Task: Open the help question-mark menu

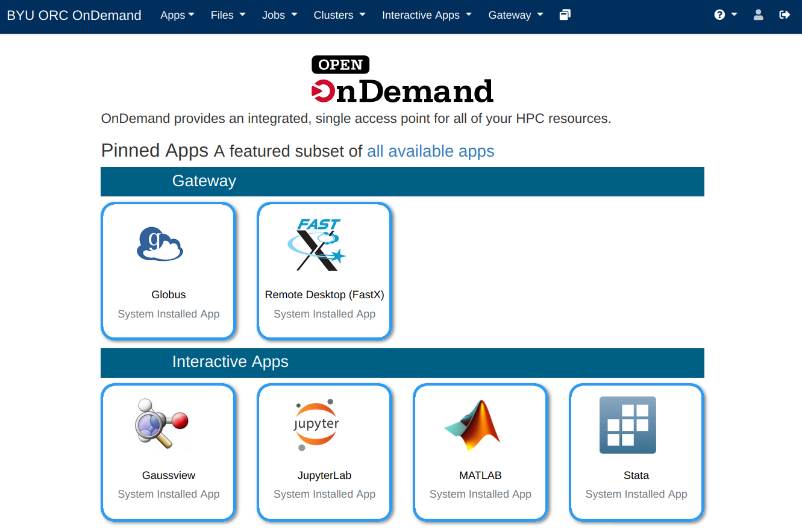Action: tap(725, 15)
